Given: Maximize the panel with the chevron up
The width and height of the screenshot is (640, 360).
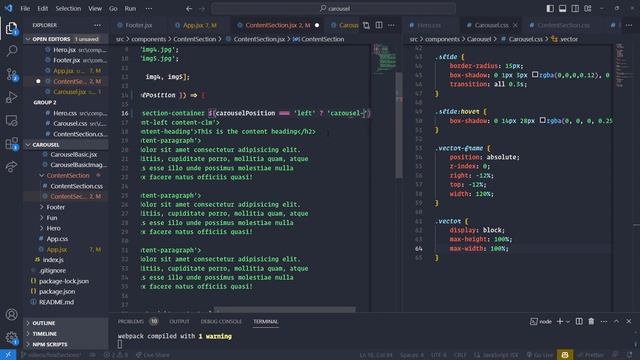Looking at the screenshot, I should click(x=616, y=322).
